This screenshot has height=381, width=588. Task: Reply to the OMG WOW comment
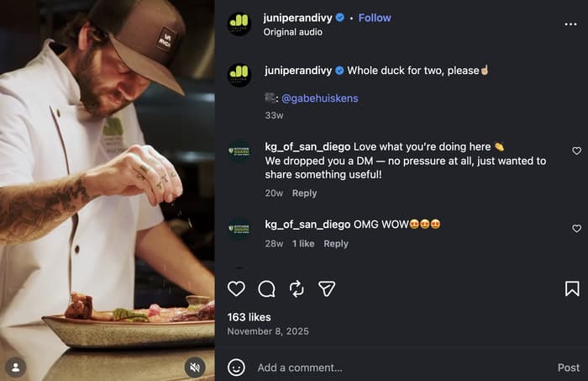(336, 244)
